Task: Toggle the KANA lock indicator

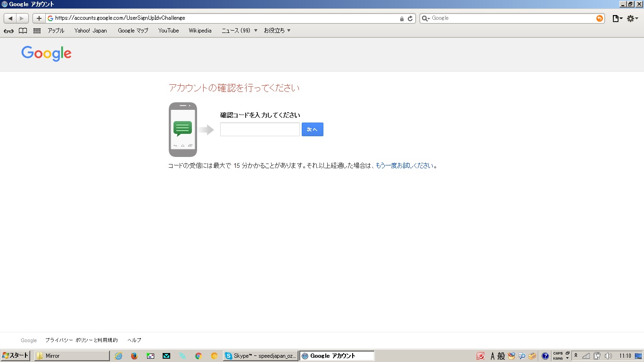Action: coord(558,358)
